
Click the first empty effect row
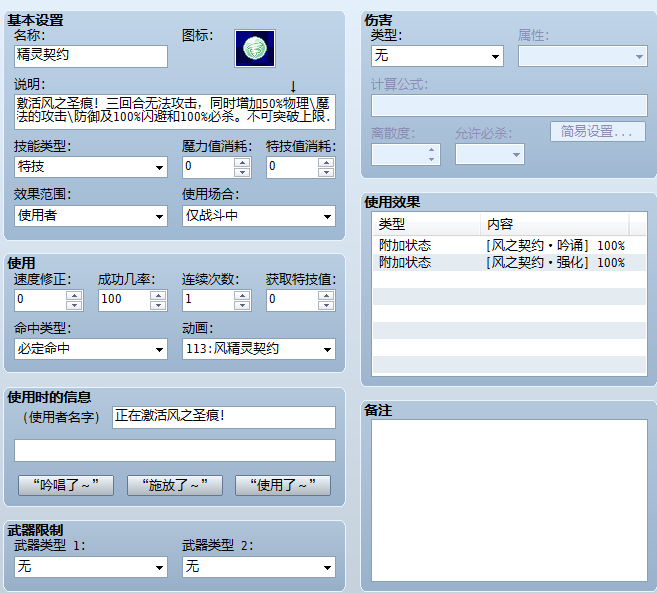tap(509, 280)
